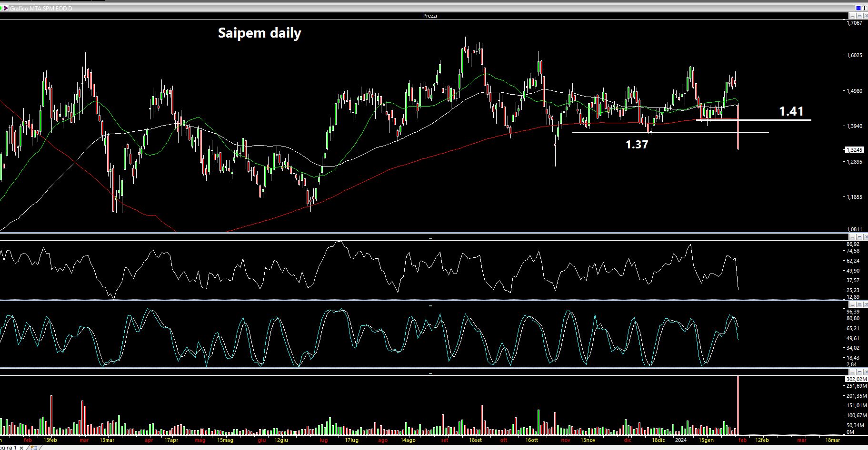The height and width of the screenshot is (450, 868).
Task: Click the tallest red volume spike bar
Action: (738, 405)
